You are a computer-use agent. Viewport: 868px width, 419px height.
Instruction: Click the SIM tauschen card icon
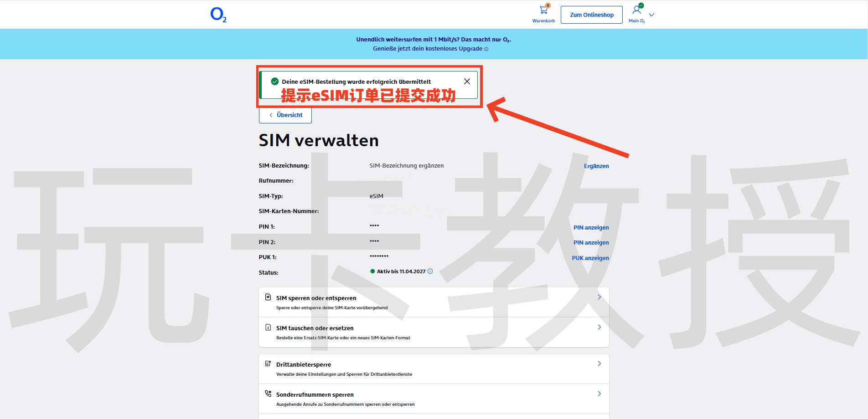(x=268, y=327)
